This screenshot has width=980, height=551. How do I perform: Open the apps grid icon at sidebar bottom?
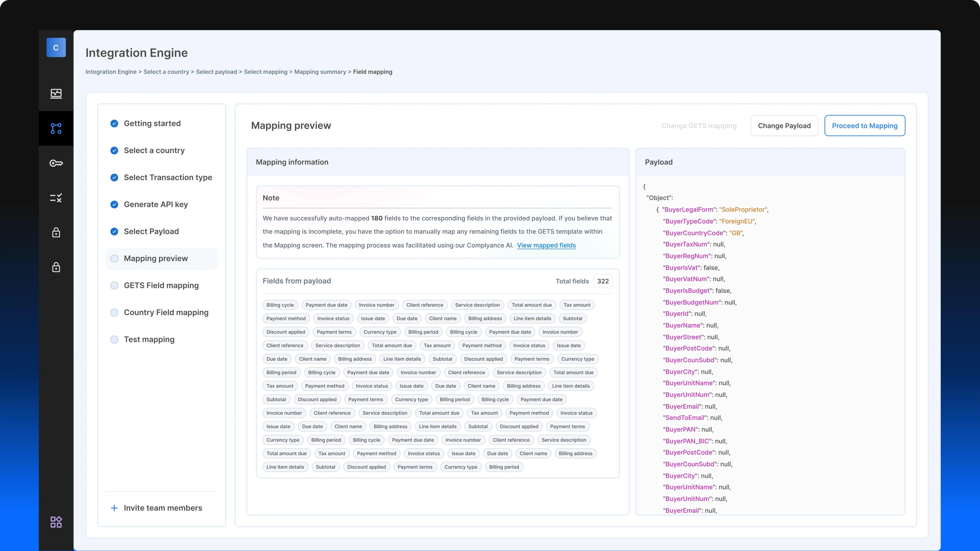click(x=56, y=522)
